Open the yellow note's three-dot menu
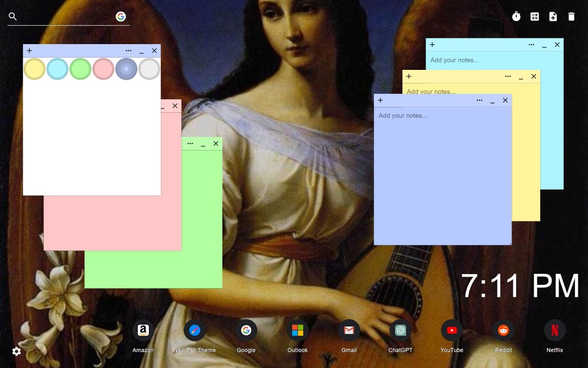This screenshot has width=588, height=368. 508,76
